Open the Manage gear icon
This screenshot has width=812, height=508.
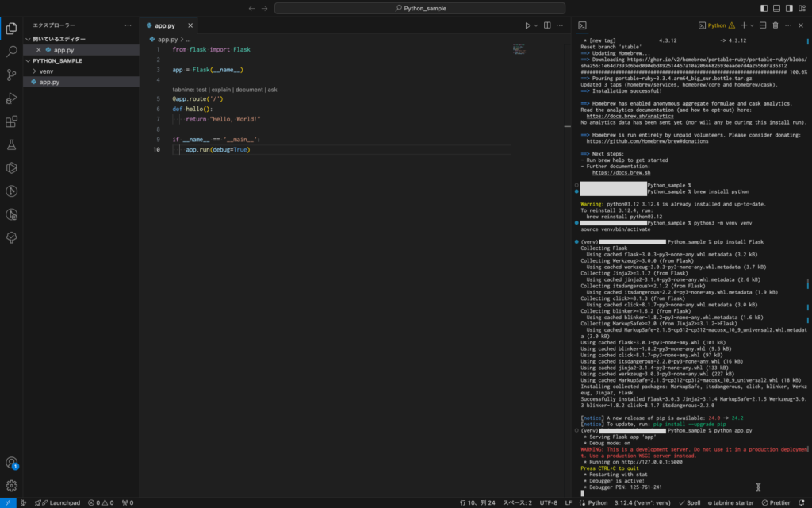click(12, 485)
